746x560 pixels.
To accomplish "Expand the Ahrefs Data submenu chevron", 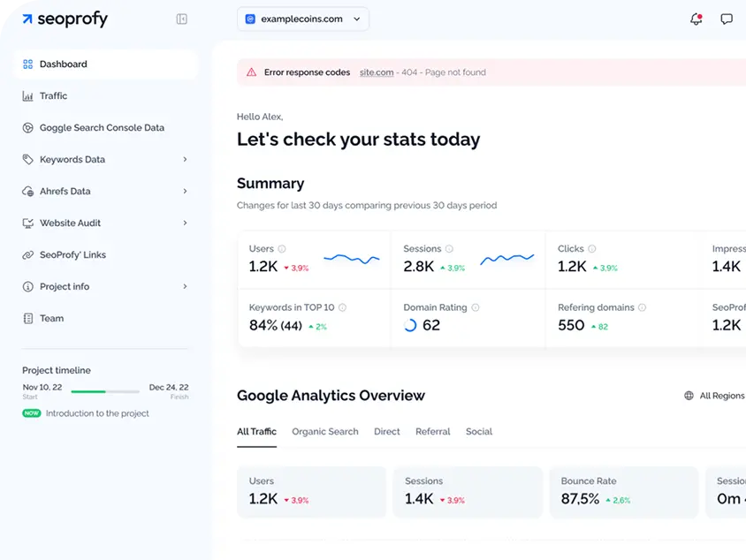I will point(185,191).
